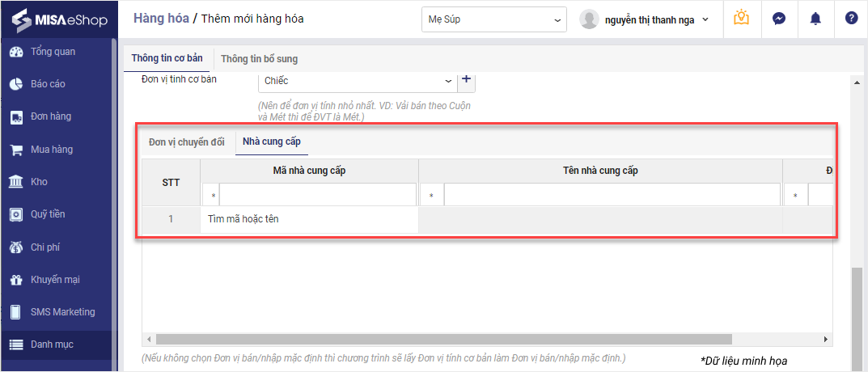Screen dimensions: 868x372
Task: Click the Chi phí money bag icon
Action: [x=17, y=247]
